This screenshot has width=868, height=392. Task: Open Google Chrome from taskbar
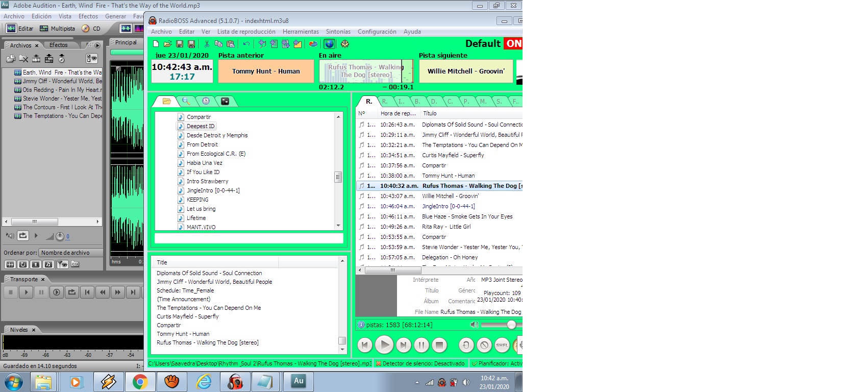(140, 382)
